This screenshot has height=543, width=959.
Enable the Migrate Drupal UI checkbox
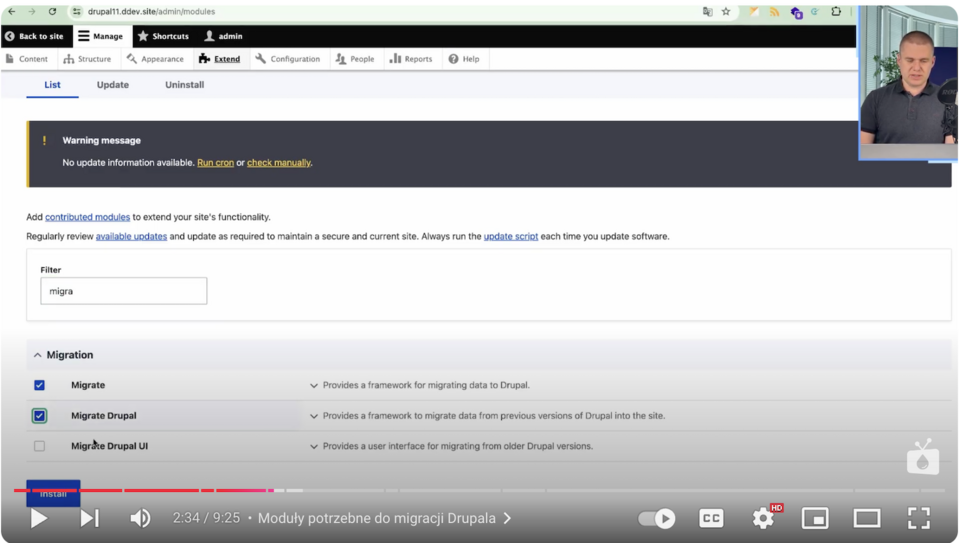click(39, 446)
